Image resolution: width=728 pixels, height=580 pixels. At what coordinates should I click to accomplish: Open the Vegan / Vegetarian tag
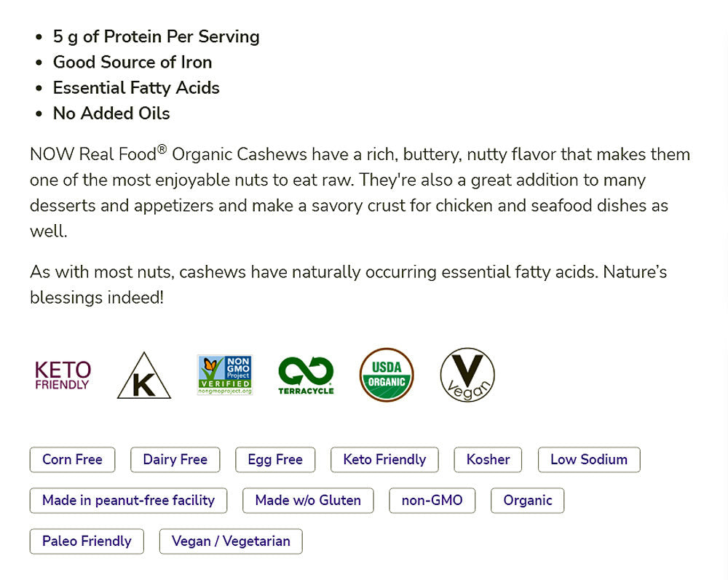[231, 541]
